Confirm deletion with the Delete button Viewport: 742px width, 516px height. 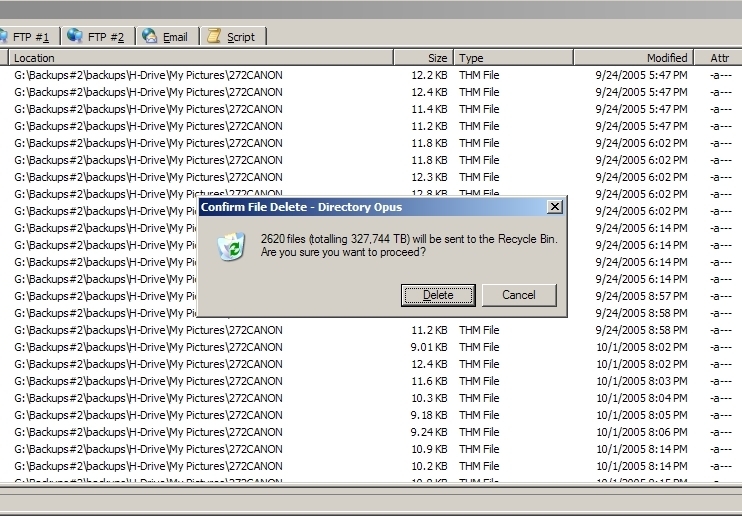coord(438,295)
